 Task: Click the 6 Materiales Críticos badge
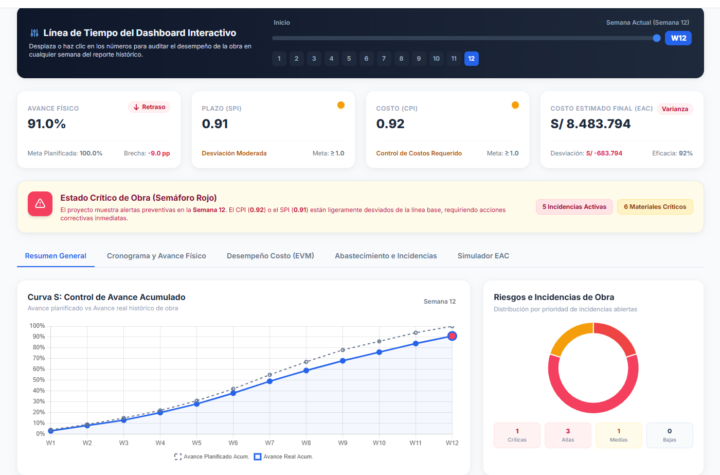click(655, 207)
